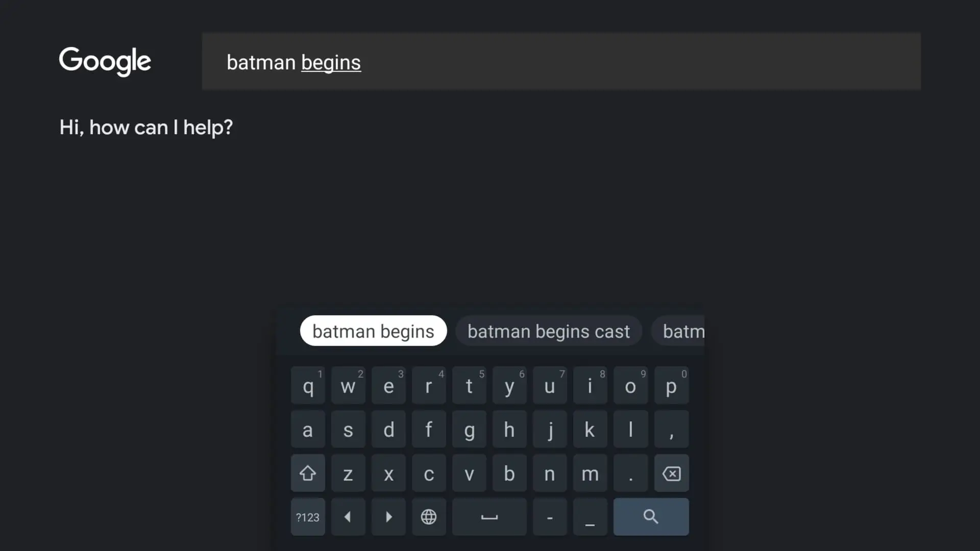This screenshot has height=551, width=980.
Task: Click the Backspace delete key
Action: click(x=671, y=473)
